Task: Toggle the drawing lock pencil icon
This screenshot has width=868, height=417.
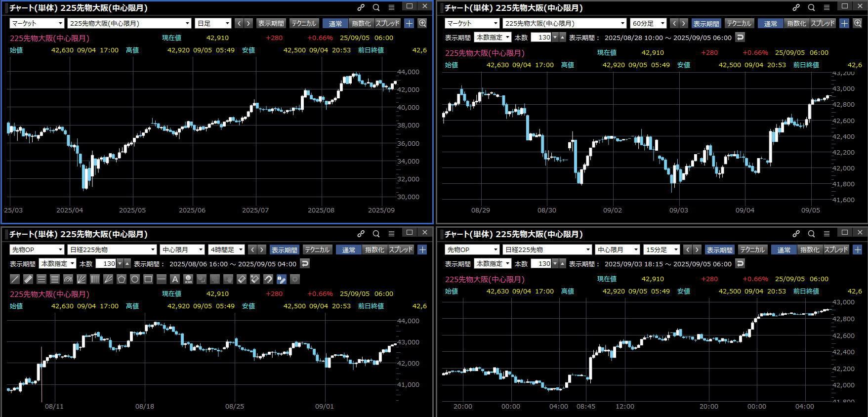Action: [x=281, y=279]
